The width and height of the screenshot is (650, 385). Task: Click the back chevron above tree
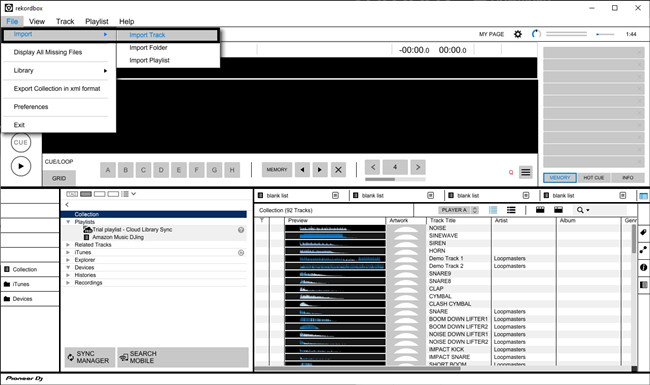(x=67, y=205)
